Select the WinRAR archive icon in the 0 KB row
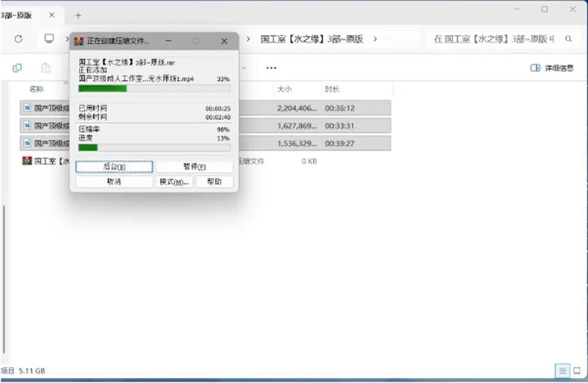Image resolution: width=588 pixels, height=383 pixels. [27, 161]
